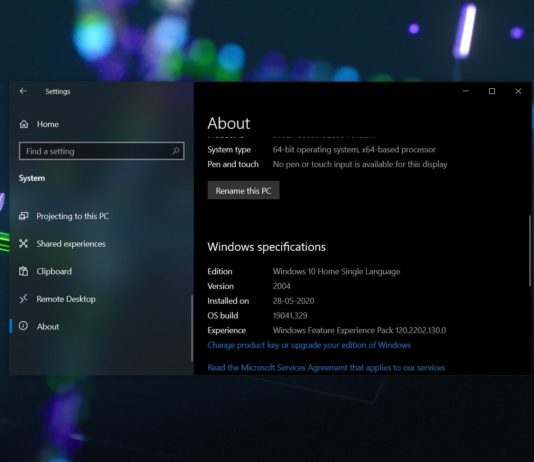Select Windows Feature Experience Pack value
Image resolution: width=534 pixels, height=462 pixels.
pyautogui.click(x=359, y=330)
